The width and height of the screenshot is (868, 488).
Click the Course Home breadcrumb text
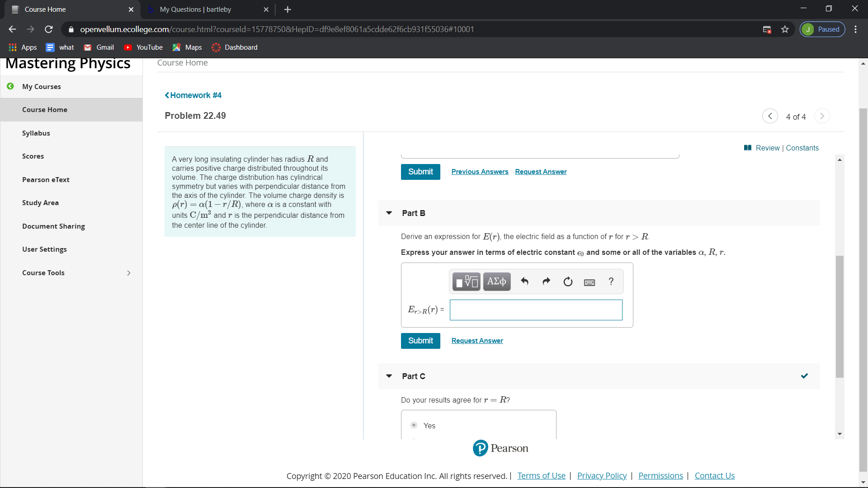point(183,63)
